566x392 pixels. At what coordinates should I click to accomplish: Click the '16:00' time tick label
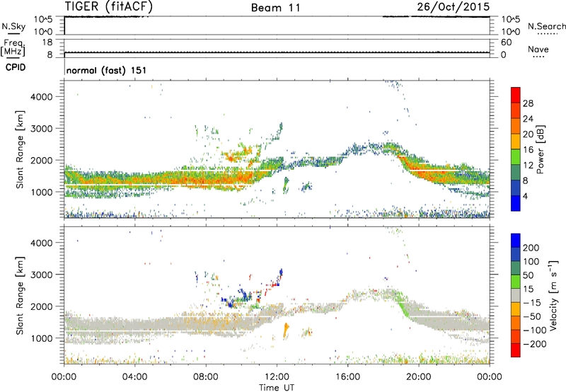coord(347,377)
